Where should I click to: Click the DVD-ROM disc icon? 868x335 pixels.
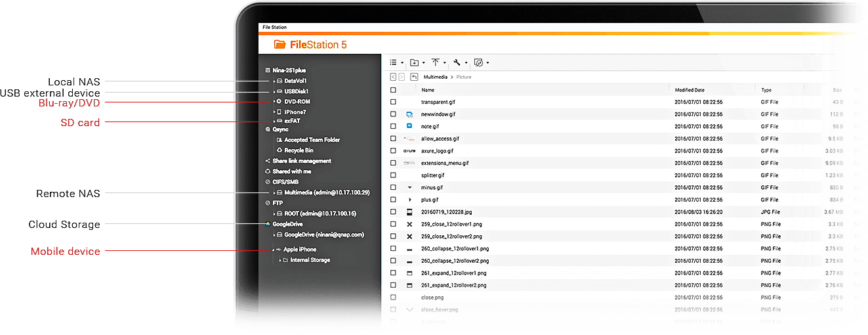point(279,102)
